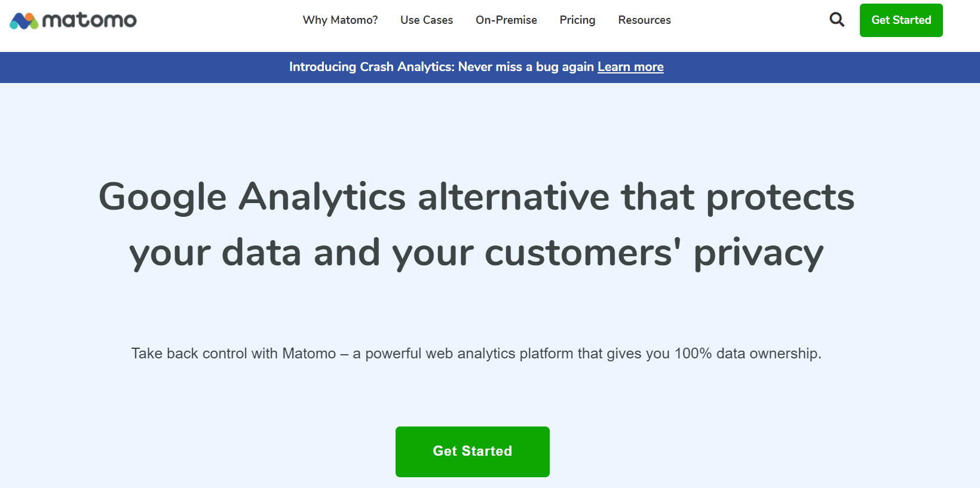Screen dimensions: 980x488
Task: Click the large hero Get Started button
Action: click(472, 452)
